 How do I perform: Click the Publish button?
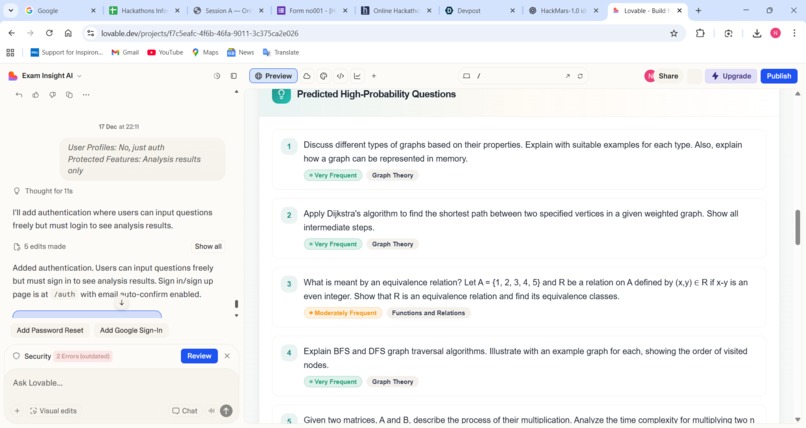coord(779,76)
